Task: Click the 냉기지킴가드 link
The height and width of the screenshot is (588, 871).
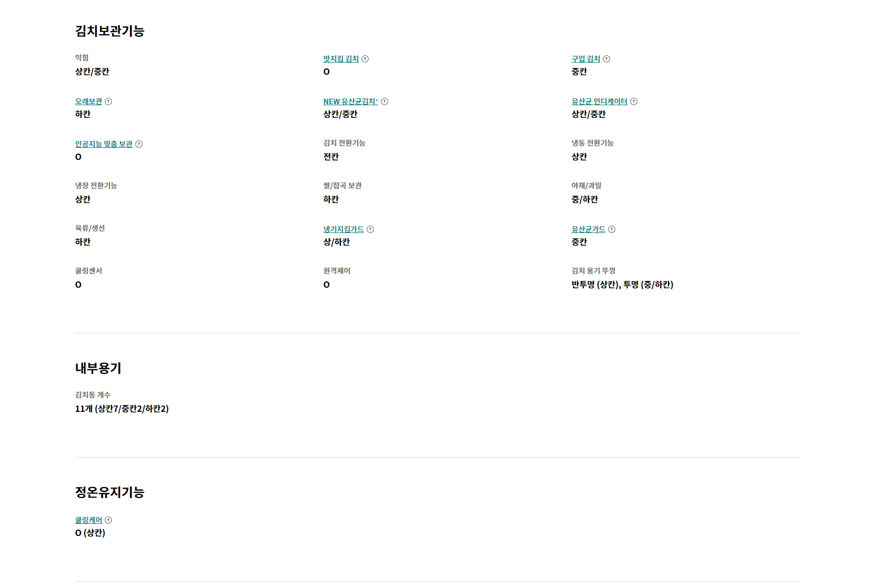Action: (343, 229)
